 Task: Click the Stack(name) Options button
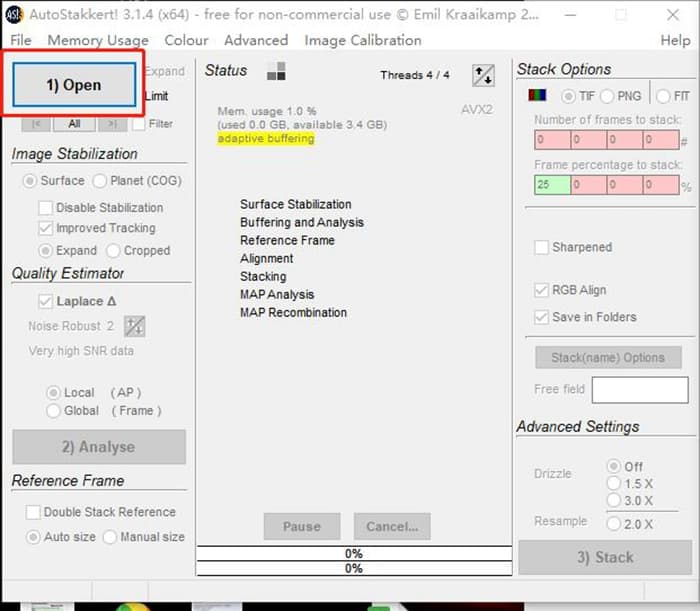tap(608, 357)
